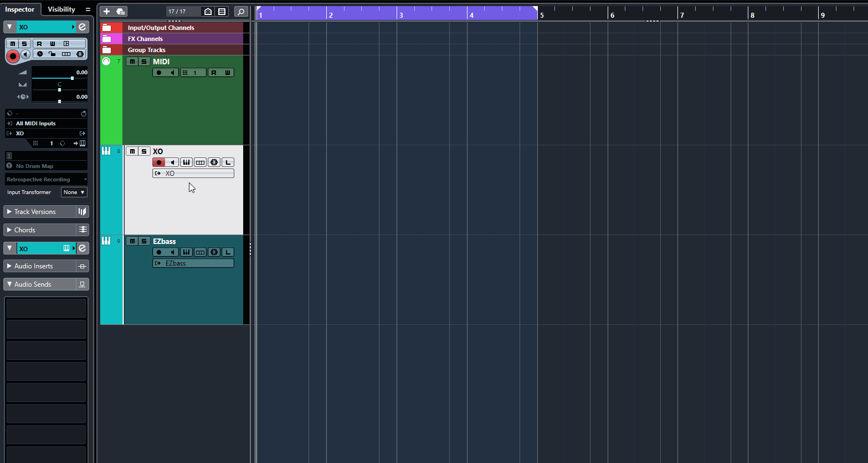Expand the Track Versions section
The height and width of the screenshot is (463, 868).
pos(9,211)
